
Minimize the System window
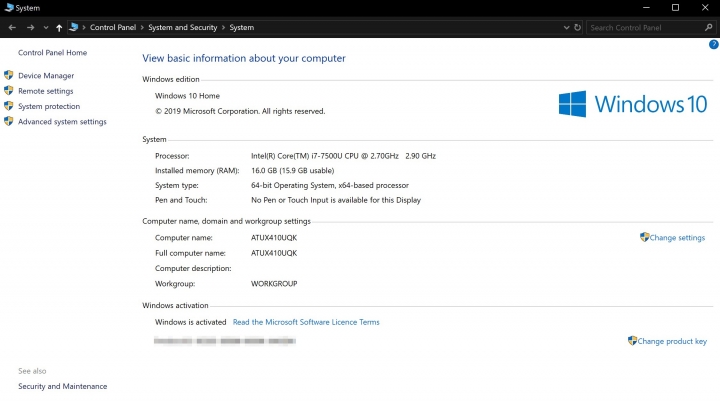[x=646, y=7]
